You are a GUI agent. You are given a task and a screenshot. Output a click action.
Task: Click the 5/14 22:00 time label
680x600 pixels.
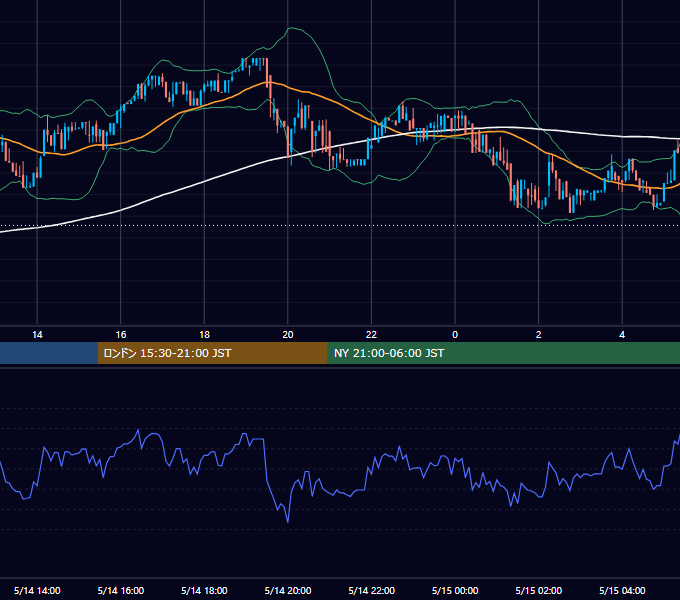click(372, 590)
